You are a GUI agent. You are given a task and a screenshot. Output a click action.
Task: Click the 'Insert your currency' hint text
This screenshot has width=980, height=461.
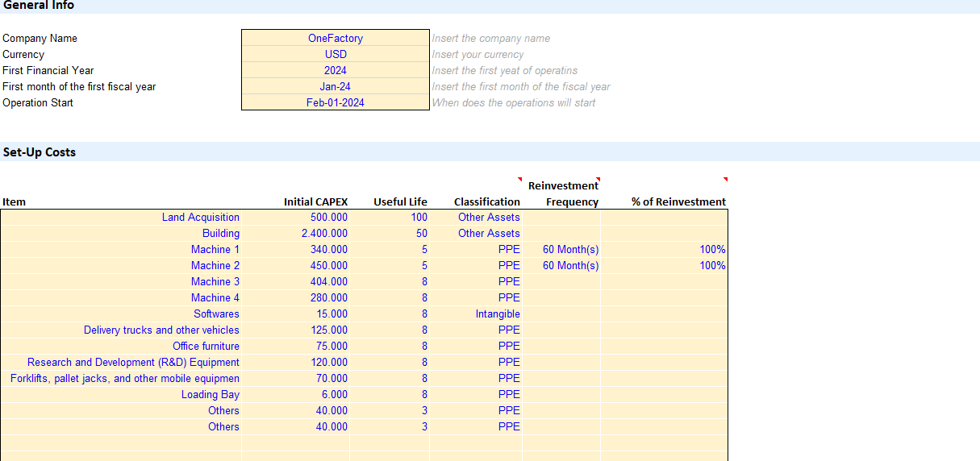coord(477,54)
